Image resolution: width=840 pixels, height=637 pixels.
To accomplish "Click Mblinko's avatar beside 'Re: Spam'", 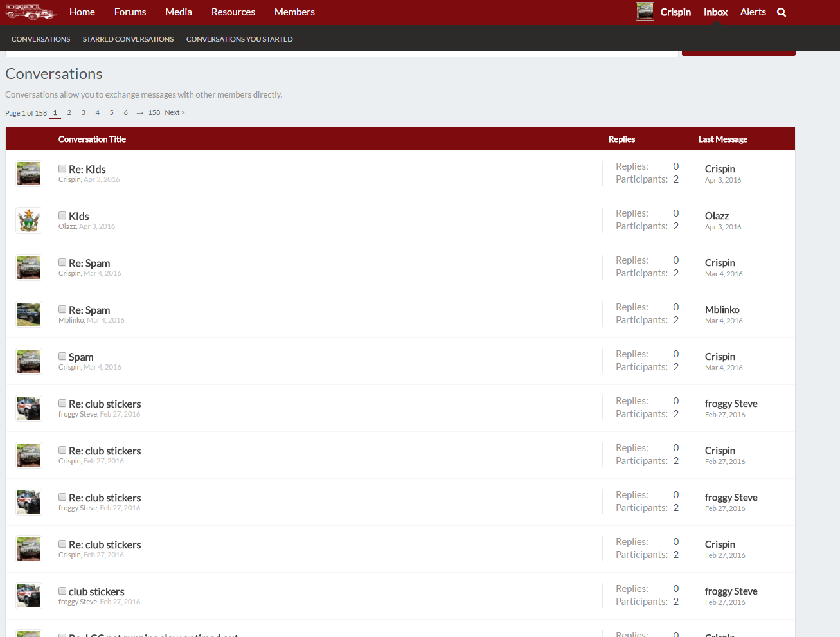I will point(29,314).
